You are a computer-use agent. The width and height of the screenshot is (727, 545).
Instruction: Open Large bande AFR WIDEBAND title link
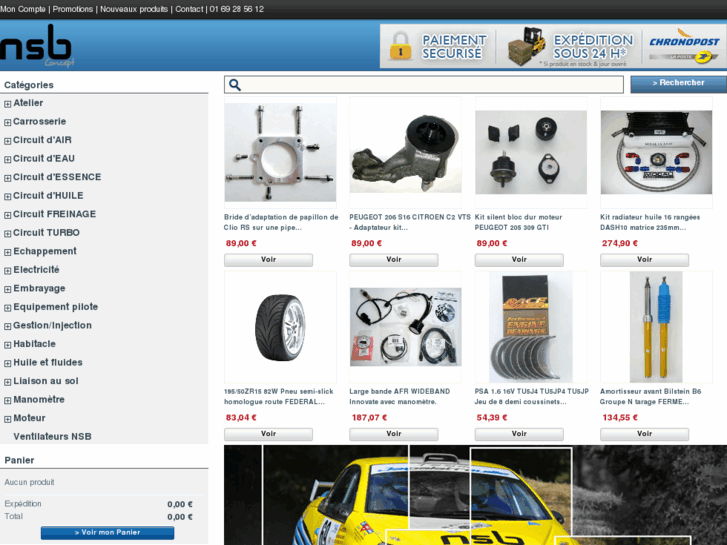[x=400, y=397]
